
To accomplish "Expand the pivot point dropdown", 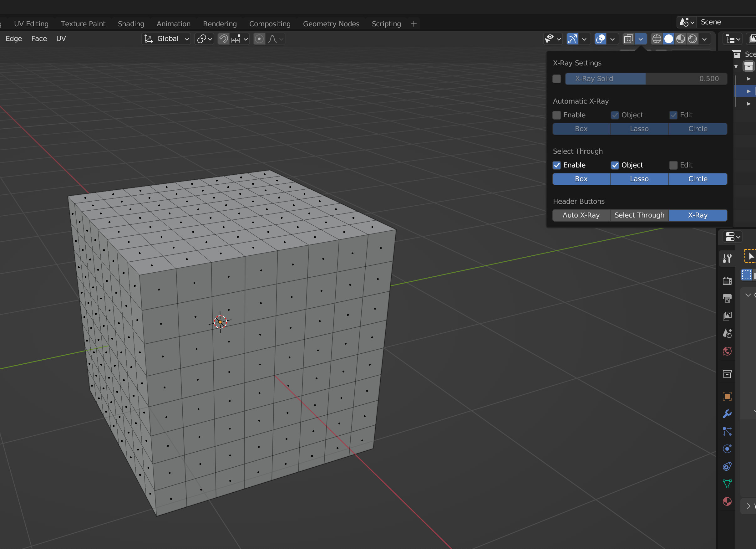I will pyautogui.click(x=204, y=39).
